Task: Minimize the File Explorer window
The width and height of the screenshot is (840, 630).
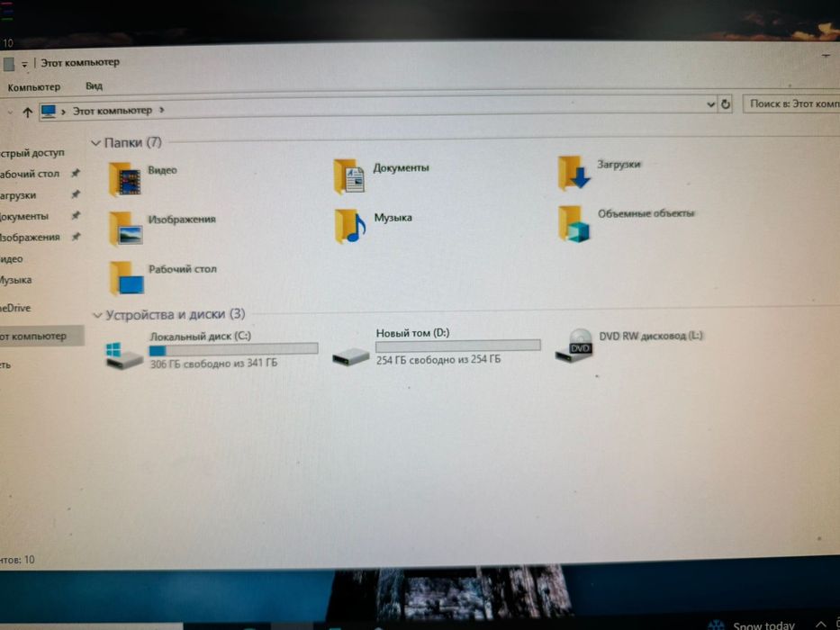Action: 826,55
